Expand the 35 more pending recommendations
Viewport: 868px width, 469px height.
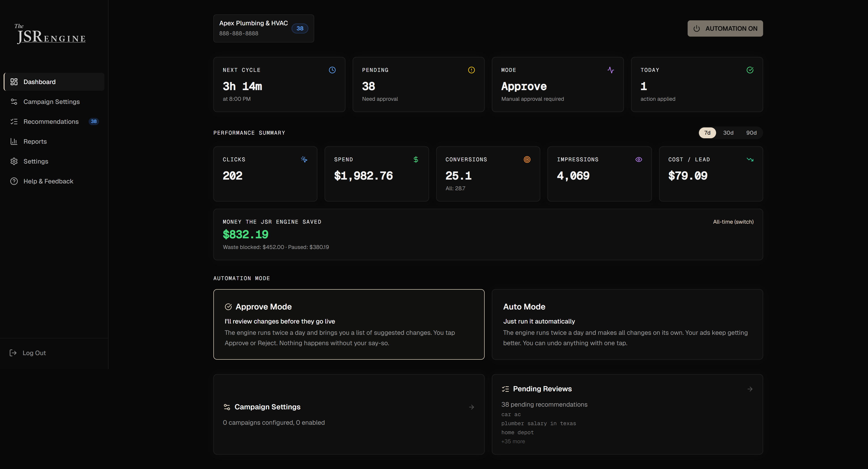coord(513,441)
